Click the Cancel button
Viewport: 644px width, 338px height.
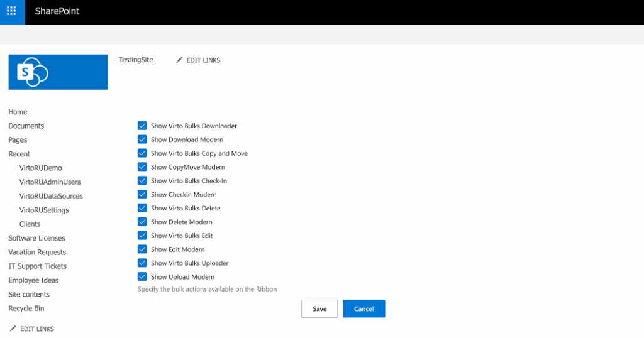(x=364, y=309)
